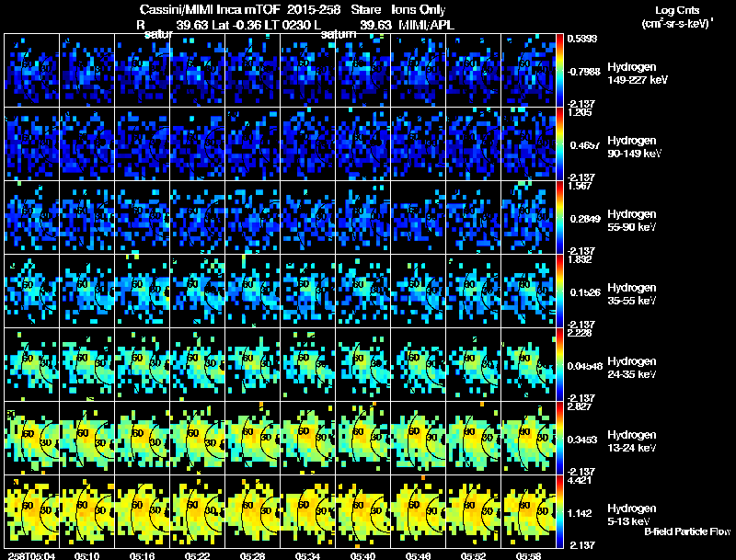Open the 13-24 keV image panel at 05:52
This screenshot has width=736, height=560.
pos(473,438)
